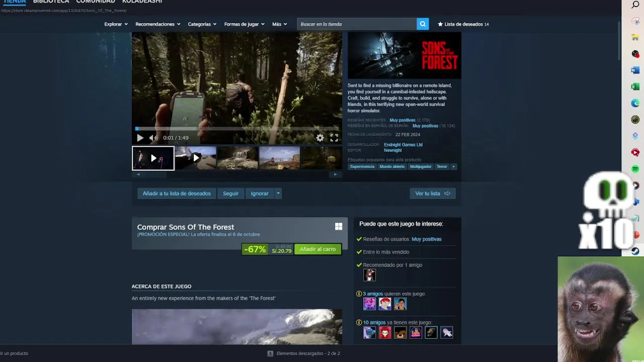
Task: Mute the trailer volume icon
Action: pos(153,138)
